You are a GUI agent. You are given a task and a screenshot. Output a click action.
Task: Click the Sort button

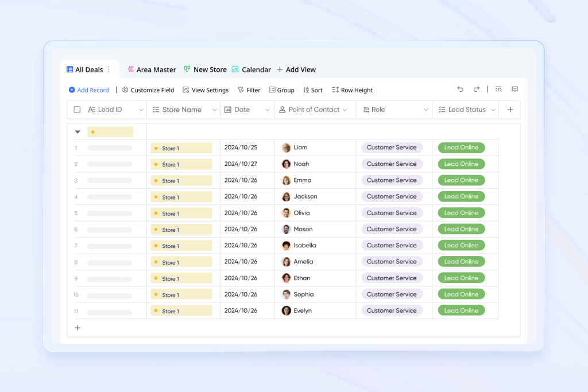click(313, 90)
